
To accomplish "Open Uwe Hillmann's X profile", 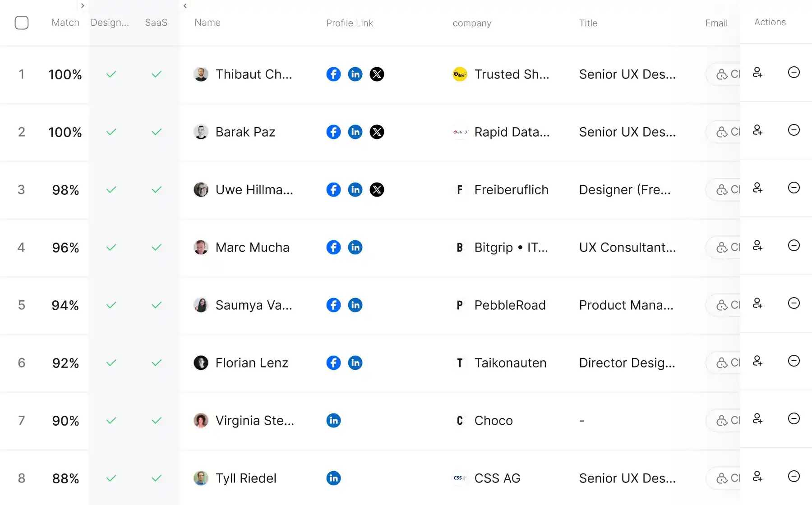I will (x=377, y=189).
